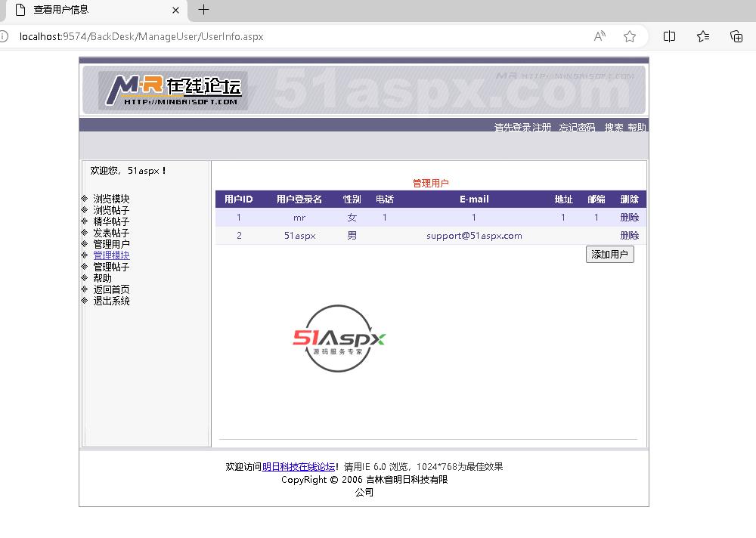Click the diamond bullet beside 浏览模块

coord(85,198)
